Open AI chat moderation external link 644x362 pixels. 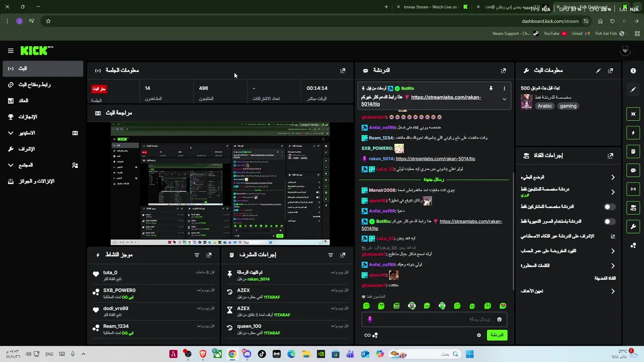613,236
